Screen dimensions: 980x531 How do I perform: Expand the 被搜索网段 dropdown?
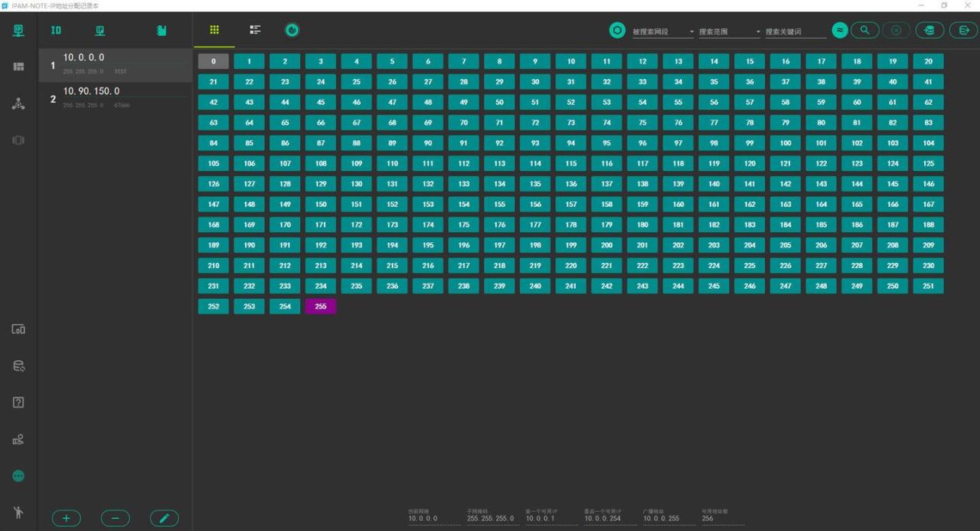pos(663,31)
